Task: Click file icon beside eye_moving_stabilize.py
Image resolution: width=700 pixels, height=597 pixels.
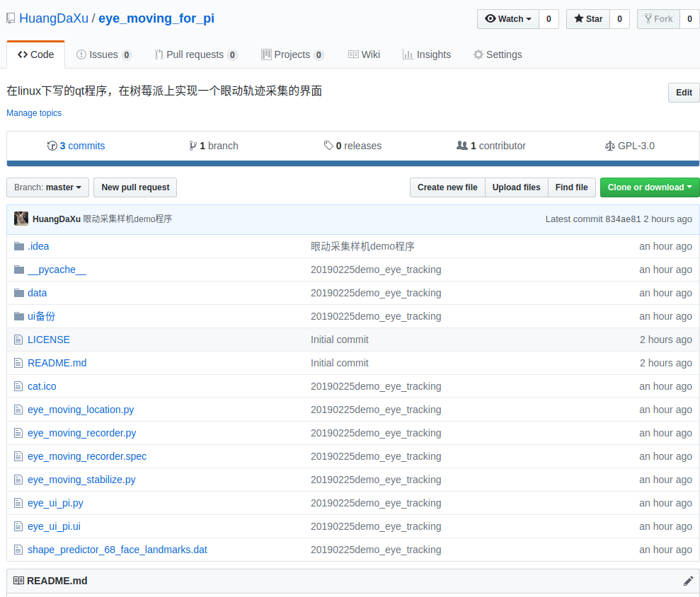Action: (x=18, y=480)
